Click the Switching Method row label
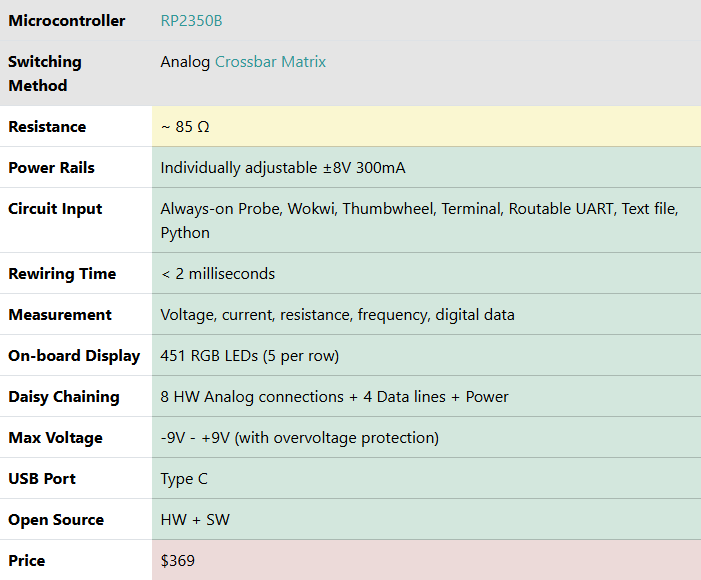This screenshot has width=701, height=580. click(x=45, y=73)
